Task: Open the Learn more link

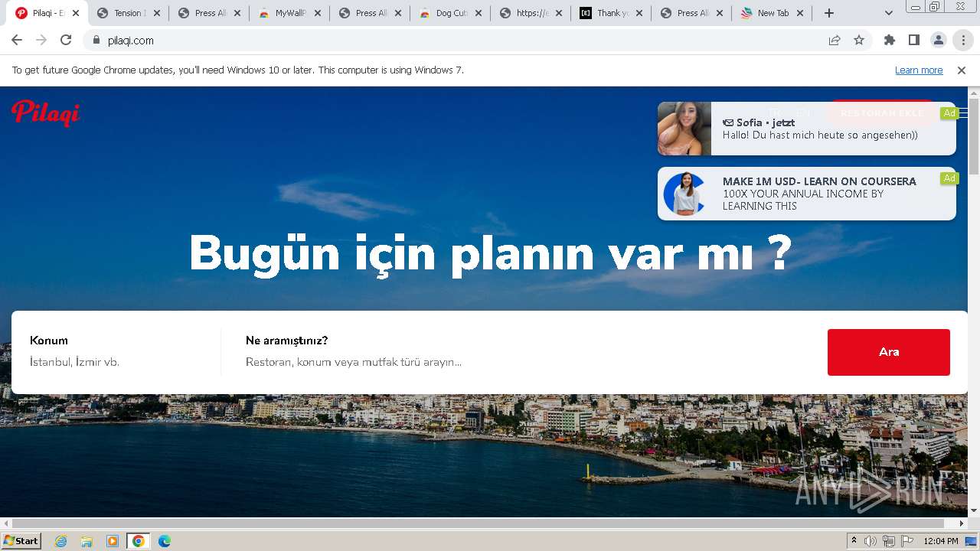Action: pos(919,70)
